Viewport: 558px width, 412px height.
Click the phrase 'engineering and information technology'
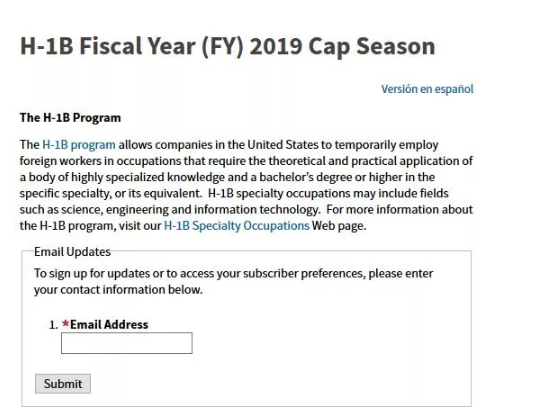212,210
